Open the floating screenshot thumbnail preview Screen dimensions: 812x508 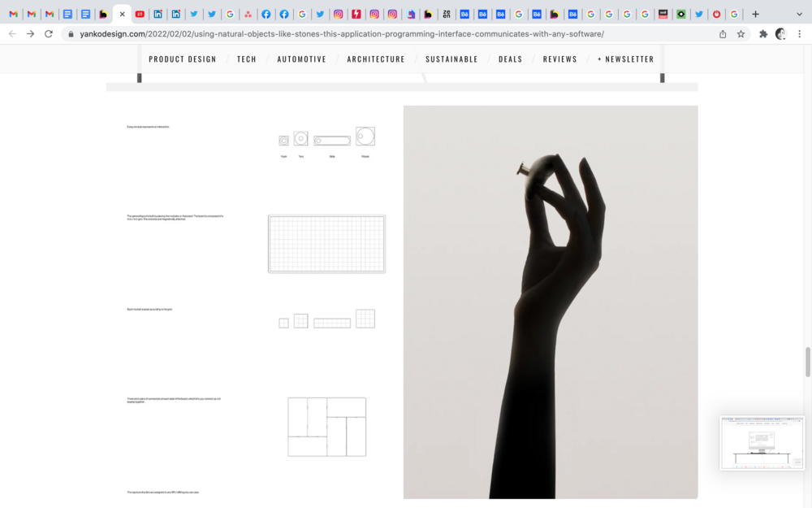pos(762,443)
